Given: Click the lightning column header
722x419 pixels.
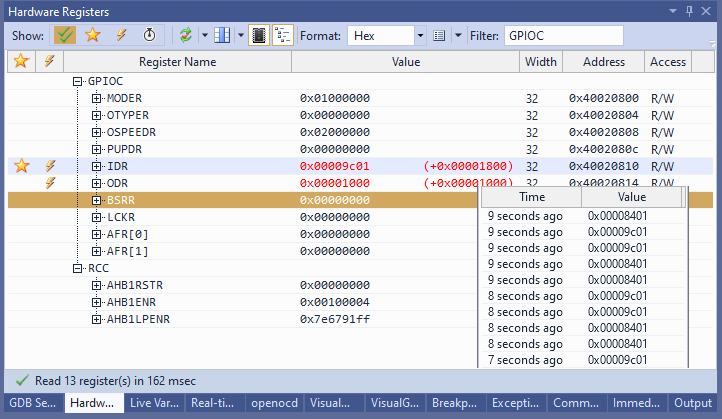Looking at the screenshot, I should [49, 61].
